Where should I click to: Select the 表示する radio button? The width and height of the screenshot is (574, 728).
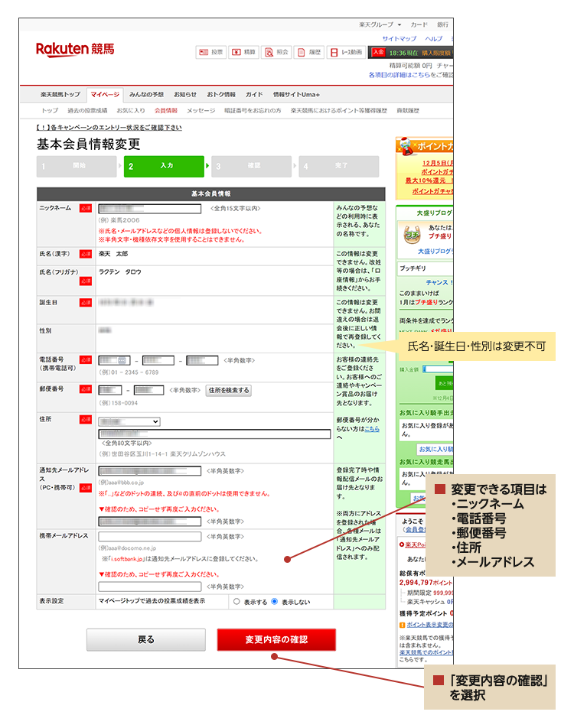point(236,602)
